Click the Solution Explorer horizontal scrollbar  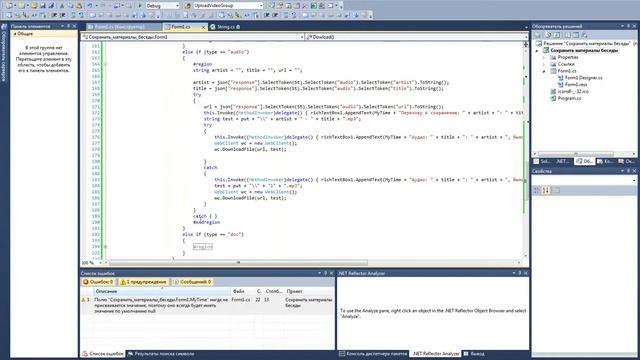pos(576,154)
